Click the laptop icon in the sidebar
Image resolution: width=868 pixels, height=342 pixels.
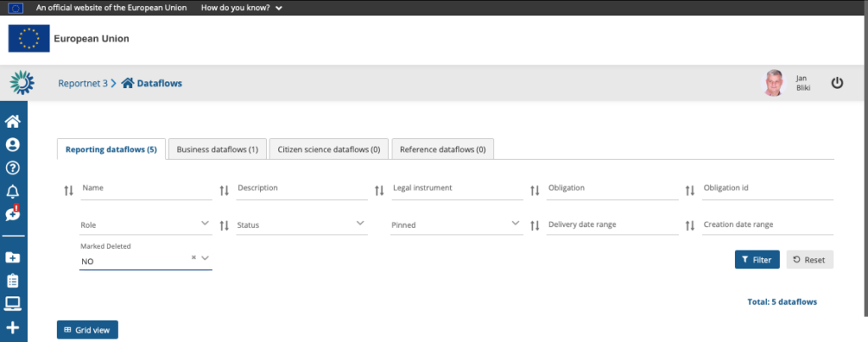[13, 303]
